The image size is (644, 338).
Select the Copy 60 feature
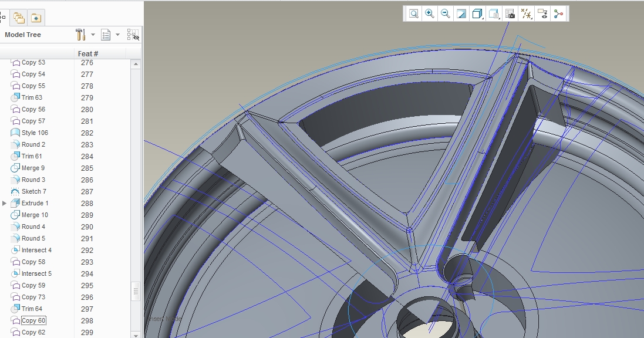point(33,320)
